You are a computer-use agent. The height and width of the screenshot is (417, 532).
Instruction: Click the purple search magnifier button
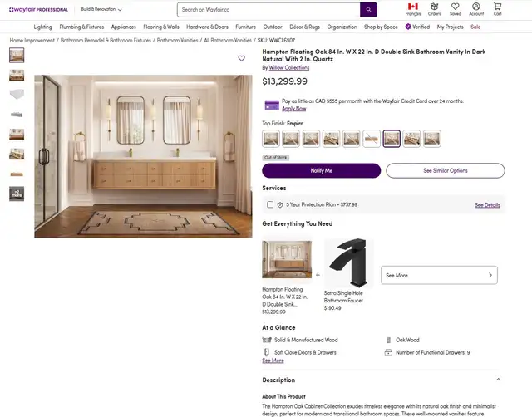[368, 10]
